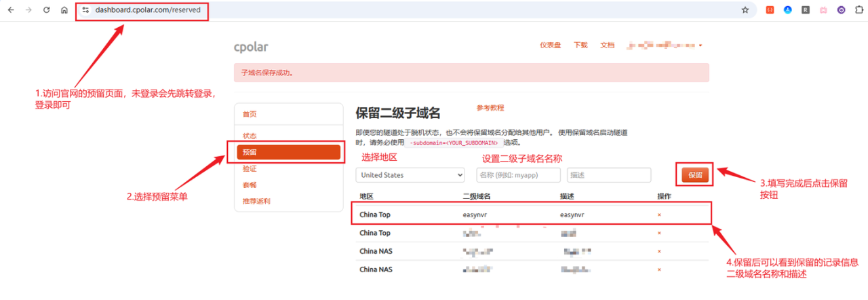
Task: Open the red curly-braces extension icon
Action: (770, 10)
